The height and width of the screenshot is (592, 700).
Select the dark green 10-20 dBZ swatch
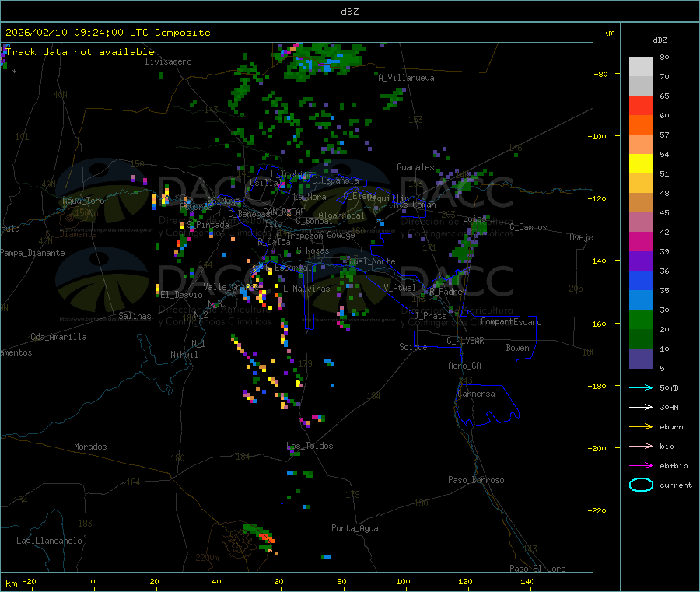pos(641,339)
